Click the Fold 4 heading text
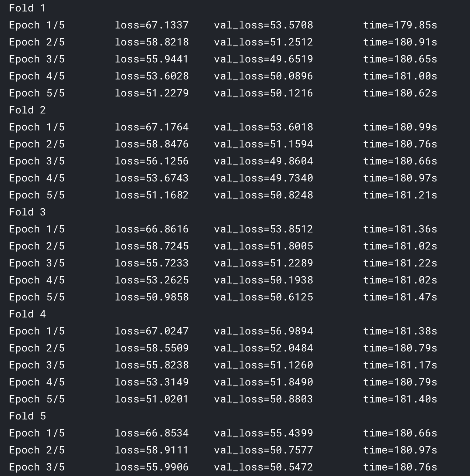The width and height of the screenshot is (470, 476). 27,314
